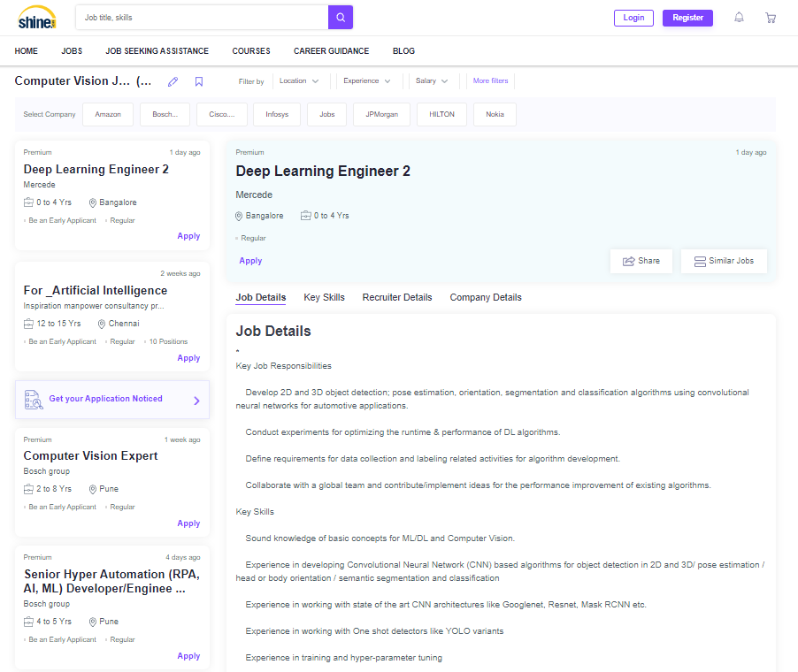Select the Amazon company filter chip

pyautogui.click(x=108, y=114)
